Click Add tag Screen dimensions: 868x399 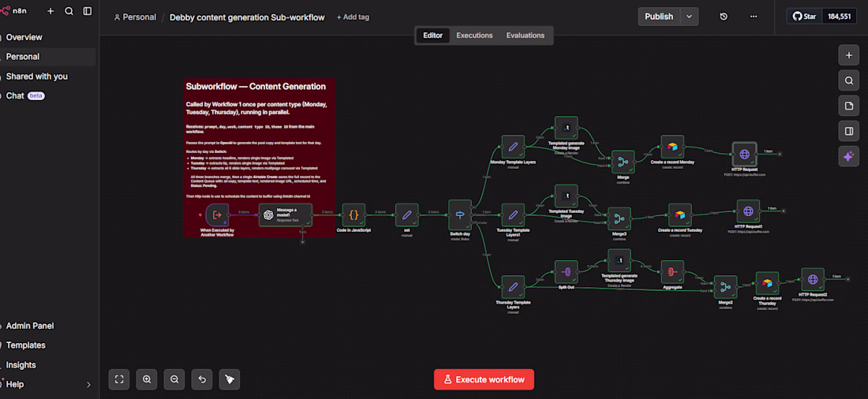point(353,17)
